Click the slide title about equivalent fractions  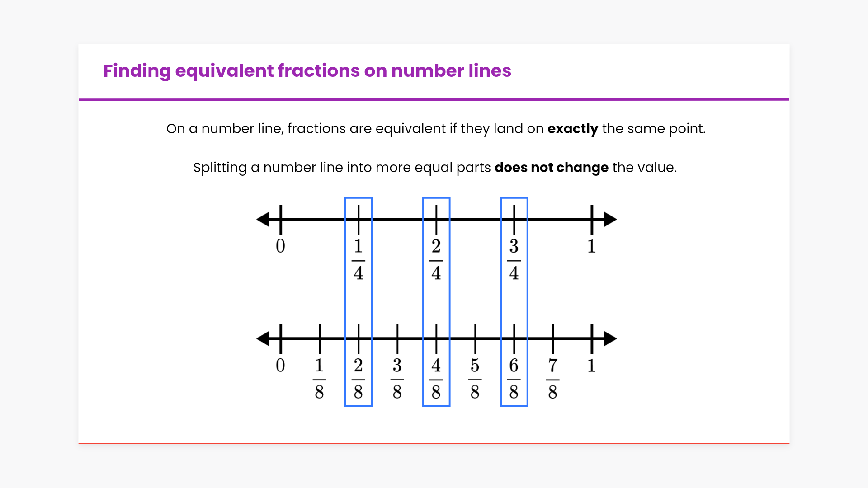[x=307, y=71]
